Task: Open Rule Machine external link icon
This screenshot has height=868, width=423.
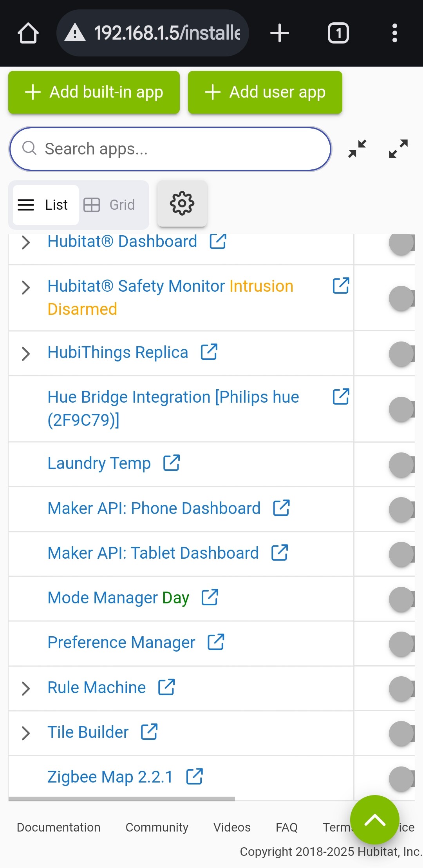Action: (166, 687)
